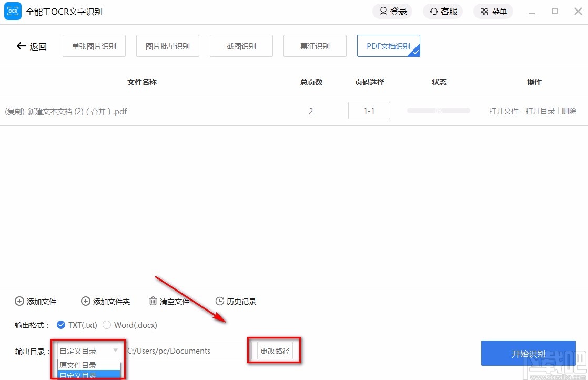Click the 1-1 page range input field

click(x=369, y=111)
